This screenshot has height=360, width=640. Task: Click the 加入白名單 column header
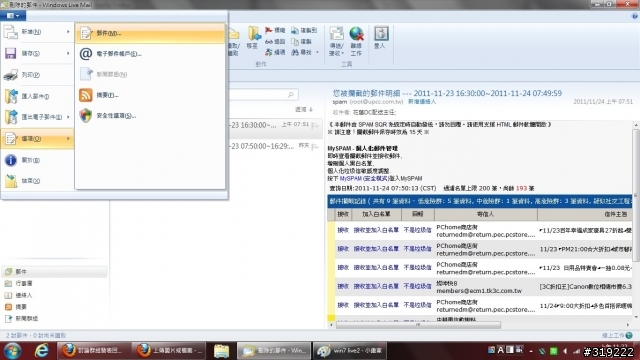pos(376,214)
